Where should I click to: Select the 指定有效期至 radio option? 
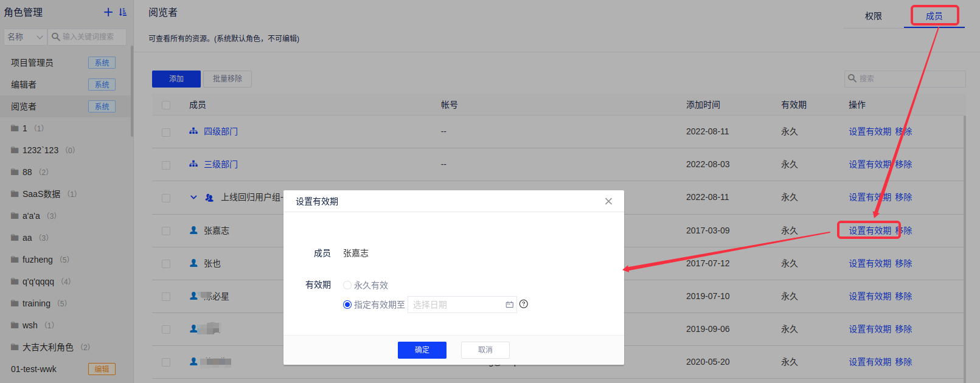pyautogui.click(x=347, y=305)
